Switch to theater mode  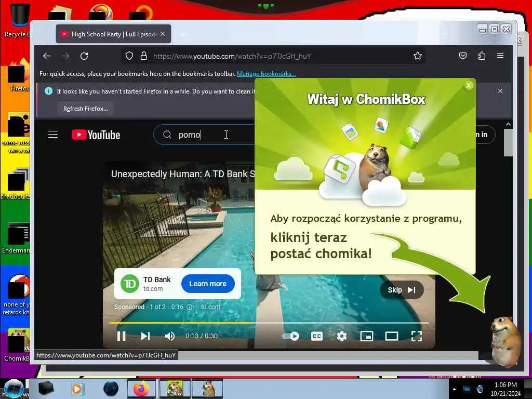pos(392,336)
